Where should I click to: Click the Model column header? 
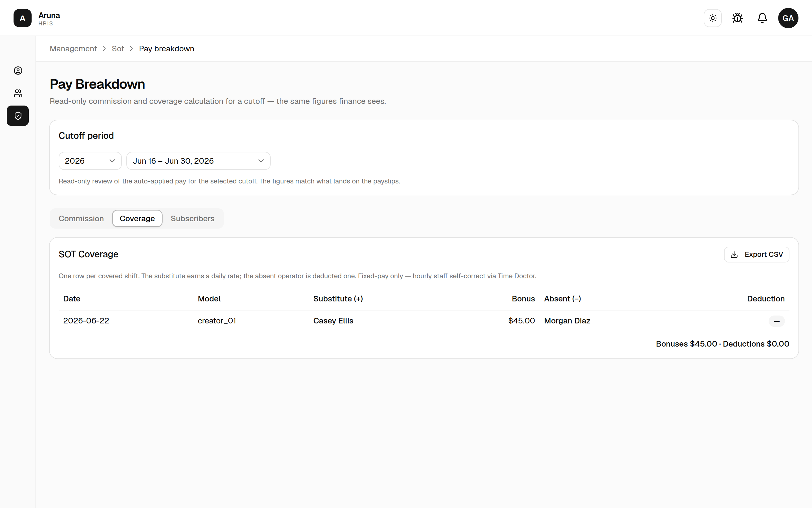[x=209, y=299]
